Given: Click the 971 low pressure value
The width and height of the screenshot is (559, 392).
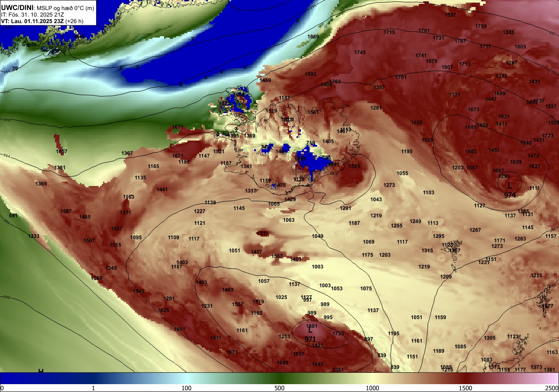Looking at the screenshot, I should (310, 339).
